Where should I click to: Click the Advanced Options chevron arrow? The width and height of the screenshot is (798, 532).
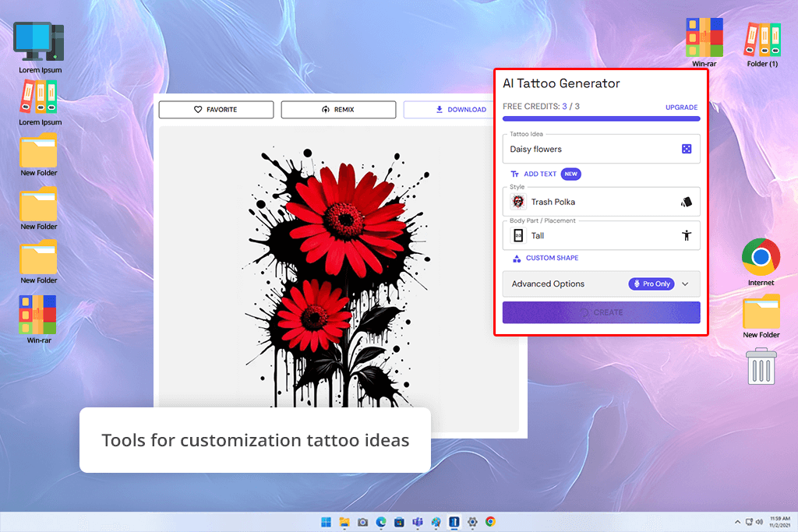click(x=685, y=284)
